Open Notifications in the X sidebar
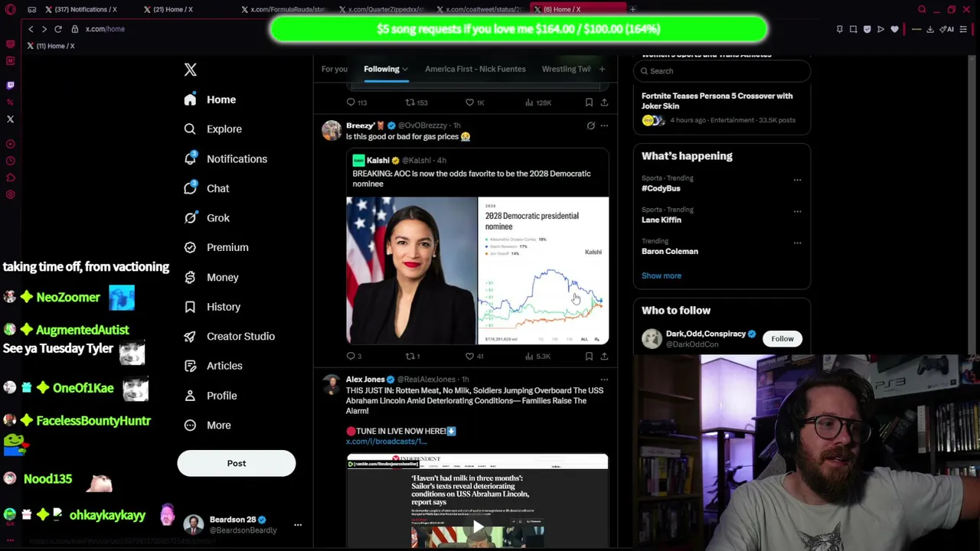The height and width of the screenshot is (551, 980). click(226, 159)
